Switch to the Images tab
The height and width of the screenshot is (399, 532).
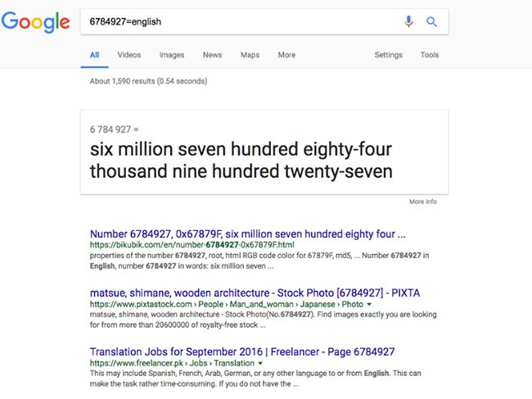coord(172,55)
